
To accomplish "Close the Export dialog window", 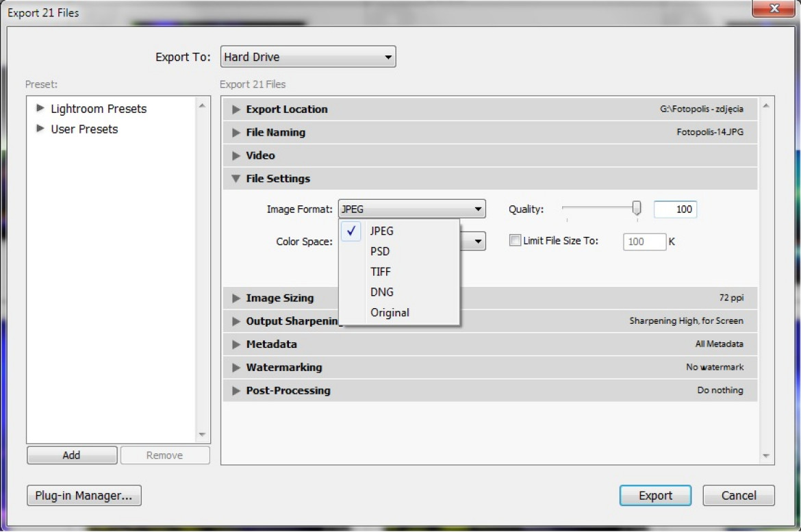I will pyautogui.click(x=774, y=8).
